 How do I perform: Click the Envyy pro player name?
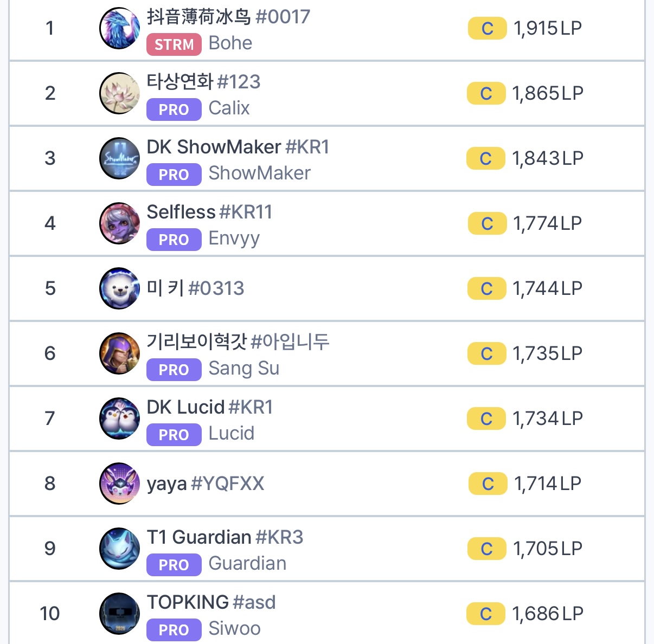234,239
